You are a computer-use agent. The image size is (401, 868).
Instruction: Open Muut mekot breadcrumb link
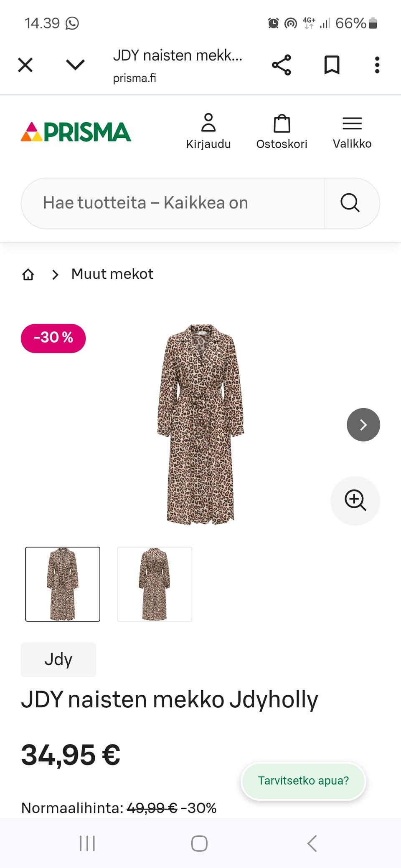point(112,274)
